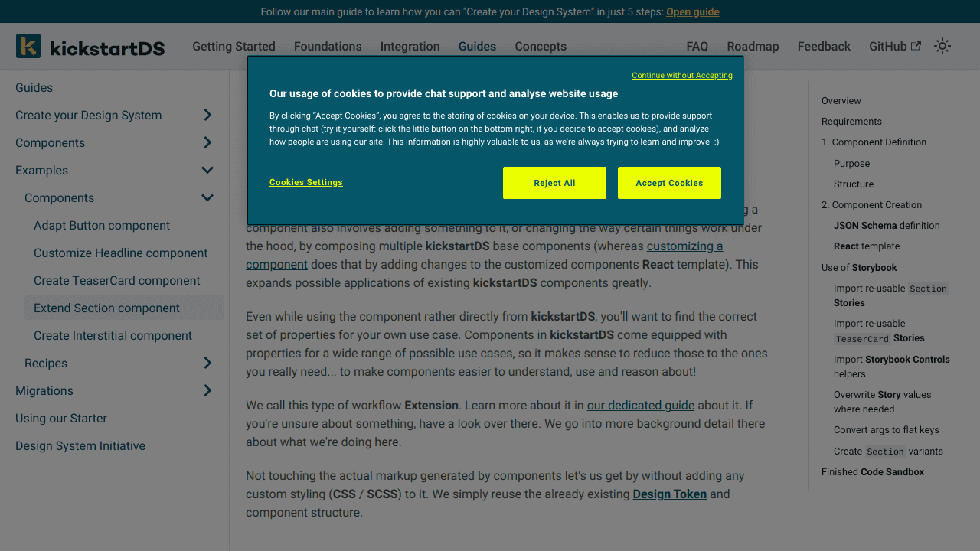
Task: Open GitHub external link in navbar
Action: (x=894, y=46)
